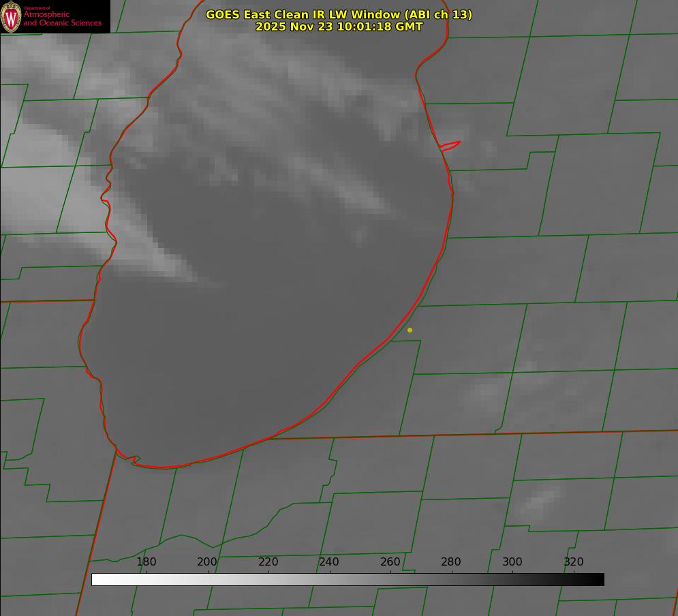Click the 2025 Nov 23 timestamp line
Image resolution: width=678 pixels, height=616 pixels.
(339, 27)
